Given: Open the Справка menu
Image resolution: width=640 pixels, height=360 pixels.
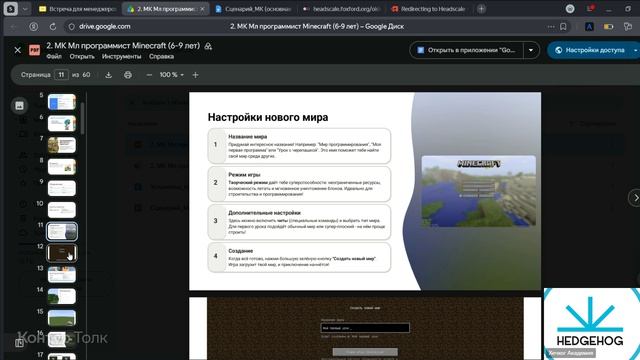Looking at the screenshot, I should point(161,56).
